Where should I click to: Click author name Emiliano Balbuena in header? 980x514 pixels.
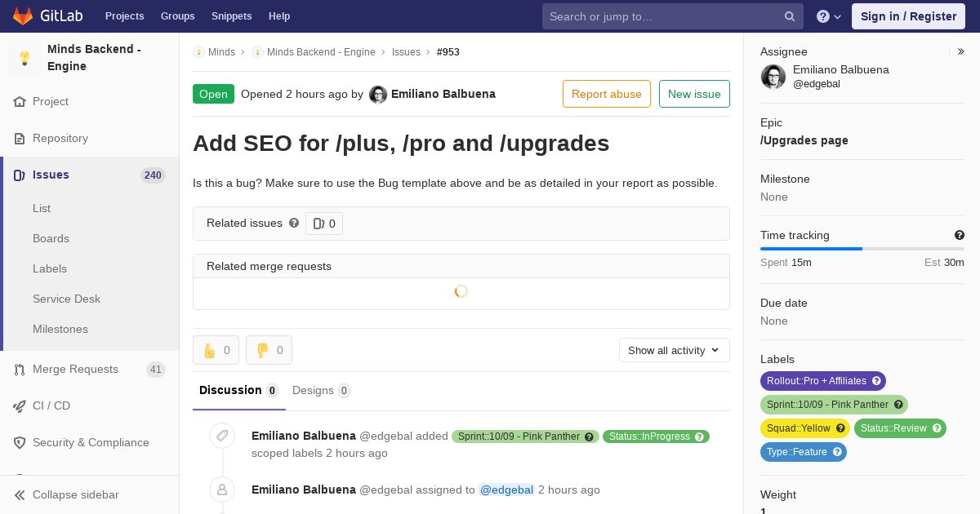(443, 95)
